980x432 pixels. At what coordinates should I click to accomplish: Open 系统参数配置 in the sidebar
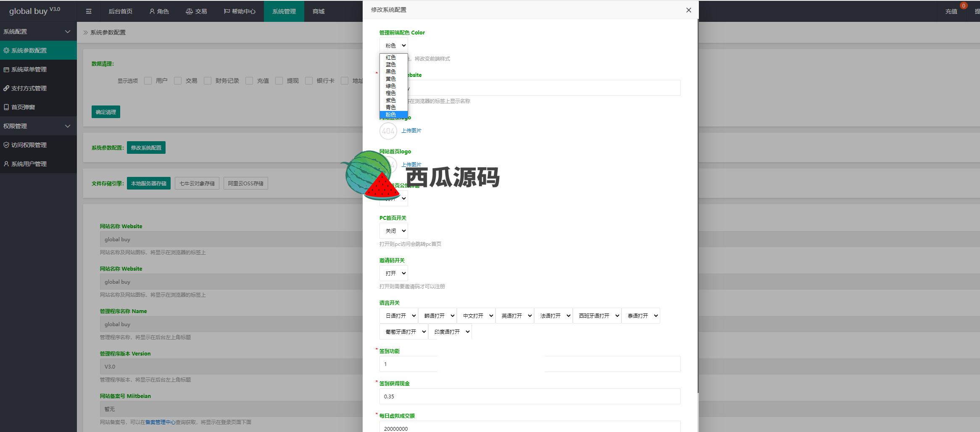click(38, 50)
